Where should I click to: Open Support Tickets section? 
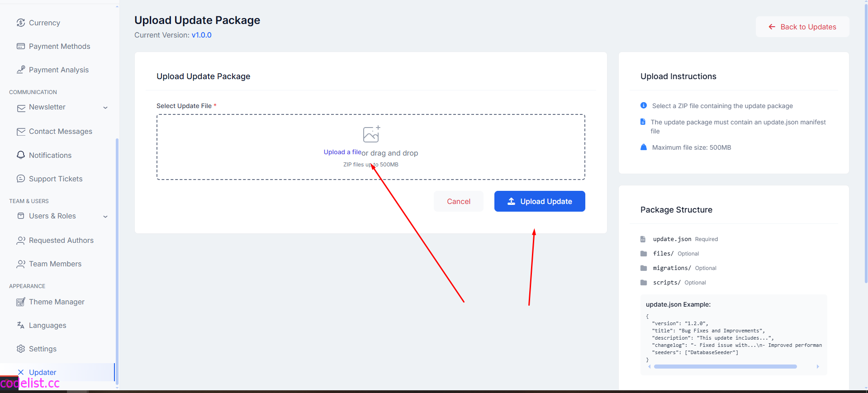coord(56,179)
